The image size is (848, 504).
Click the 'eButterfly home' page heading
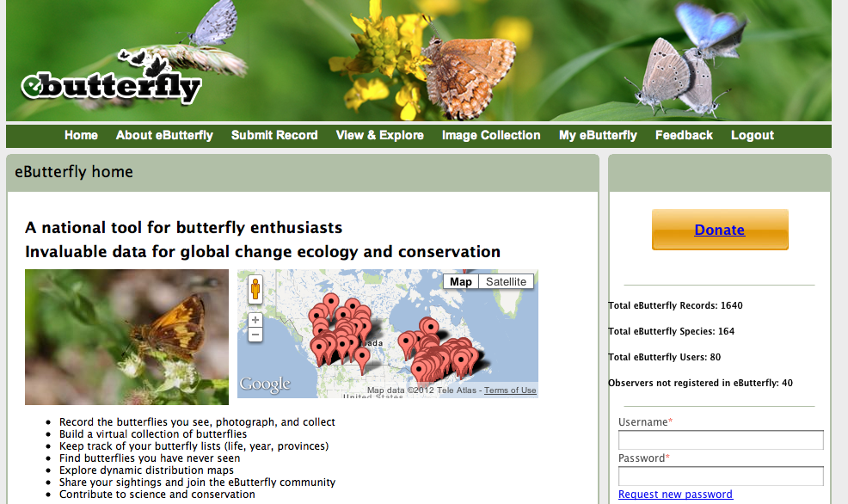(x=74, y=172)
